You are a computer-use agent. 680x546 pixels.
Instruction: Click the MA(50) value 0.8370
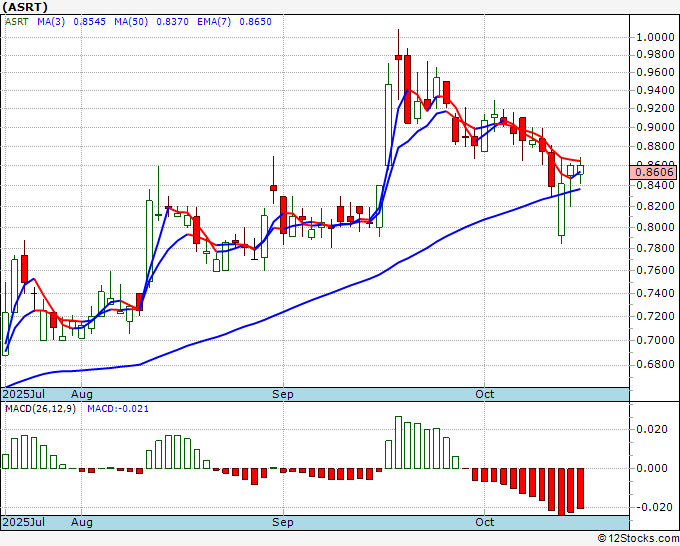(x=172, y=22)
